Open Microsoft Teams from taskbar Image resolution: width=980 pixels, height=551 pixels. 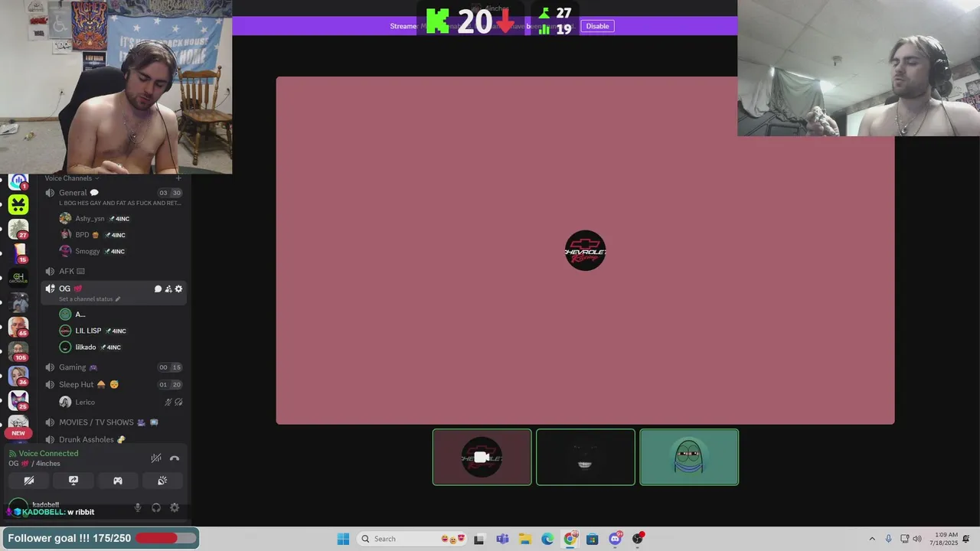tap(502, 539)
